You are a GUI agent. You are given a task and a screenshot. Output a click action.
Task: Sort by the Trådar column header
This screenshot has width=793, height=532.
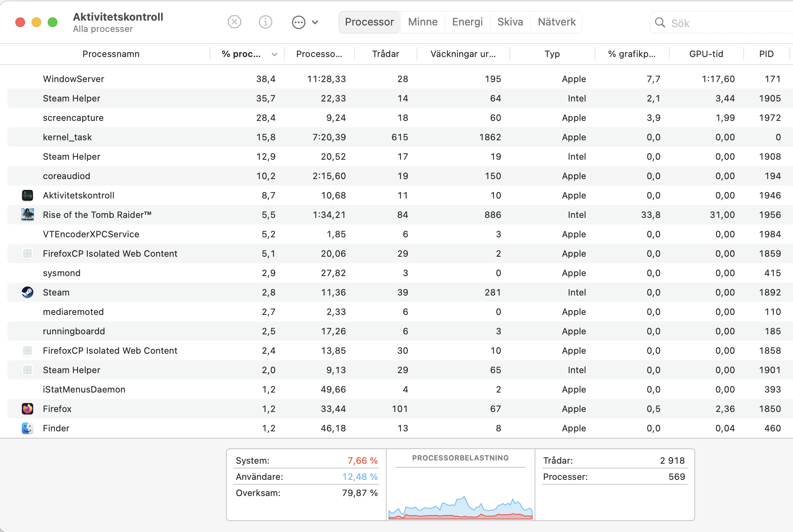pos(385,54)
